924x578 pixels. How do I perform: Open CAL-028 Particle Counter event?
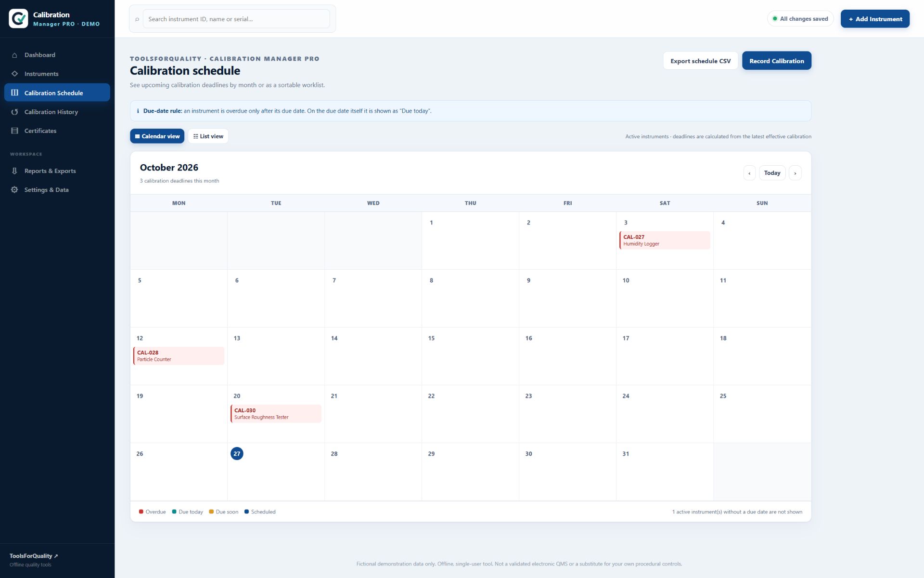coord(179,356)
